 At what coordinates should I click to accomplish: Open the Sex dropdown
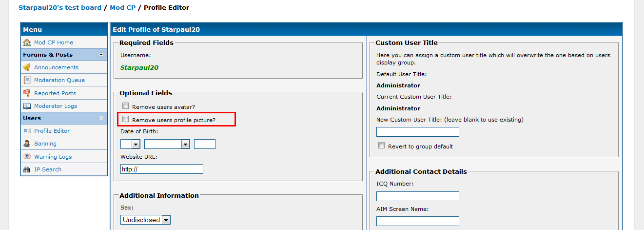(x=145, y=220)
